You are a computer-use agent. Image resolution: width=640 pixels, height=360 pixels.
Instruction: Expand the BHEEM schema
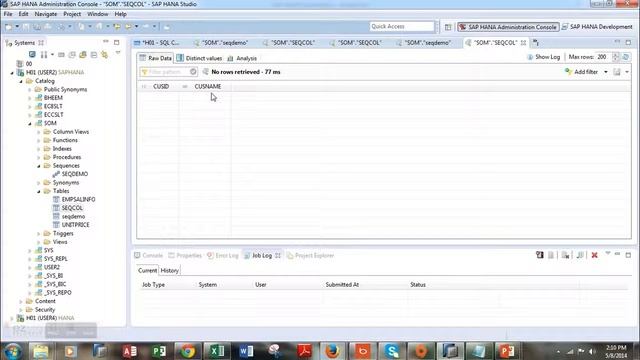(30, 98)
